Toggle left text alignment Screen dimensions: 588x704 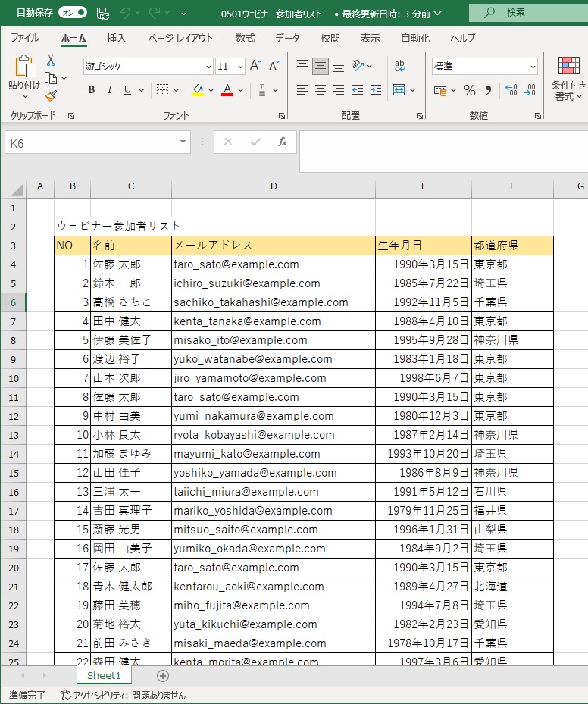tap(302, 90)
